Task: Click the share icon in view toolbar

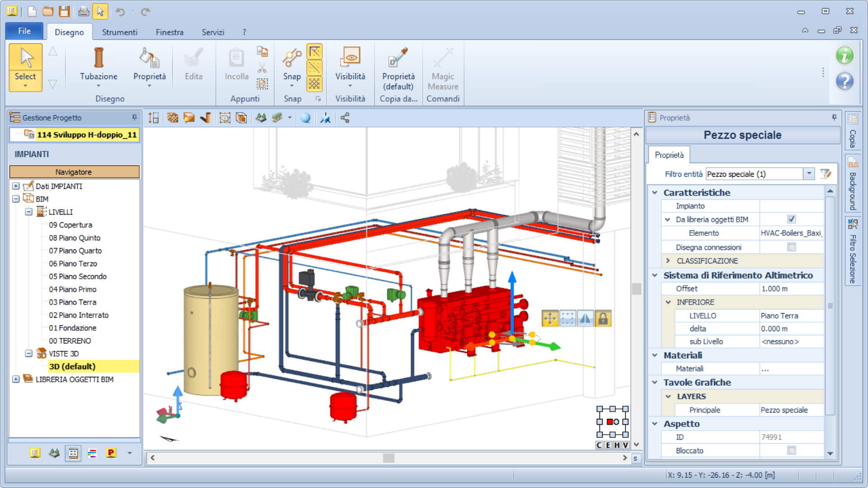Action: tap(345, 118)
